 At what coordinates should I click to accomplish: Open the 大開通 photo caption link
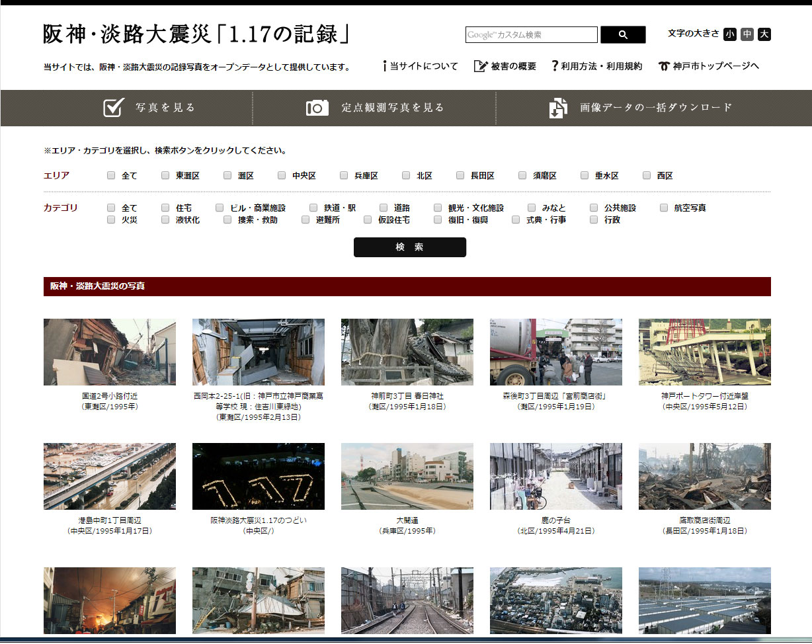click(x=407, y=520)
